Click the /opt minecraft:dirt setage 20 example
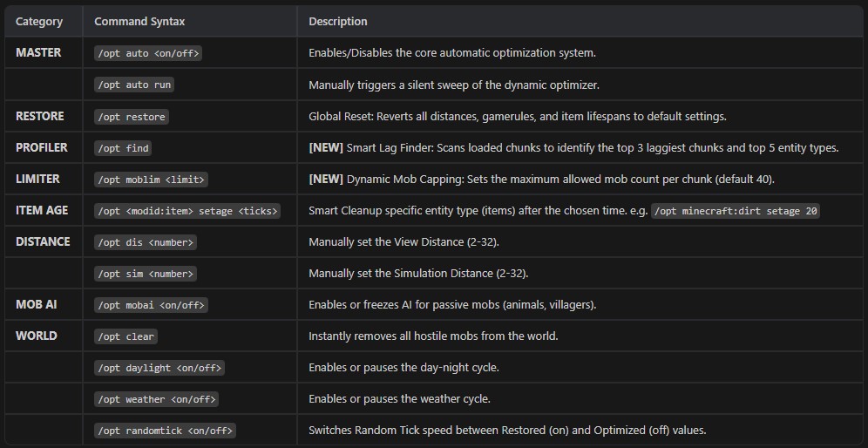Viewport: 868px width, 448px height. click(736, 211)
